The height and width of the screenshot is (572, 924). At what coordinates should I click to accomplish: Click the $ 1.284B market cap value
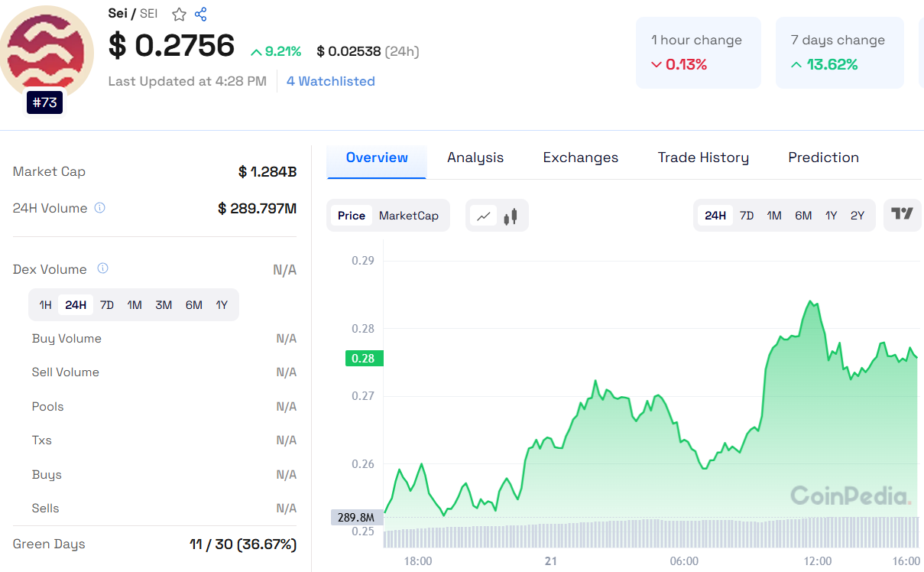tap(267, 172)
